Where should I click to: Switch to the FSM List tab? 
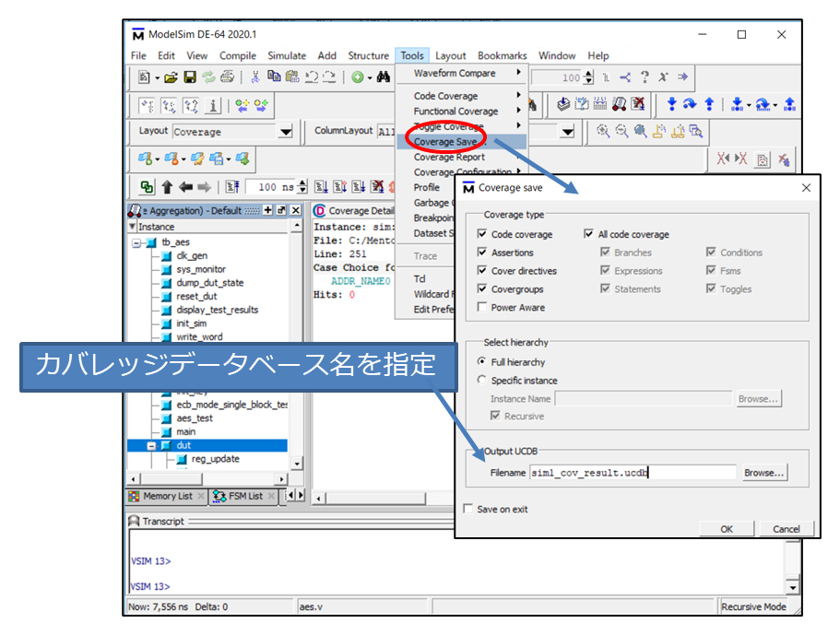pyautogui.click(x=245, y=497)
